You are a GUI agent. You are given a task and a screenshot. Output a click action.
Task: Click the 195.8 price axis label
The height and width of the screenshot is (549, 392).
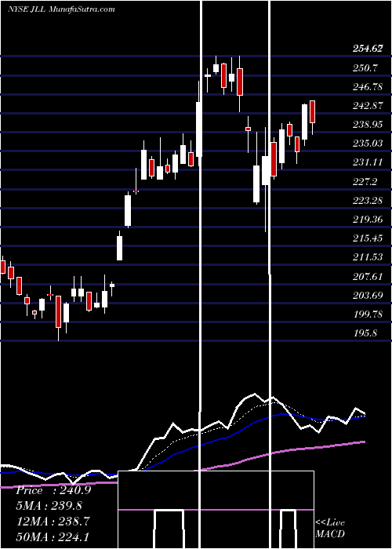click(x=365, y=333)
